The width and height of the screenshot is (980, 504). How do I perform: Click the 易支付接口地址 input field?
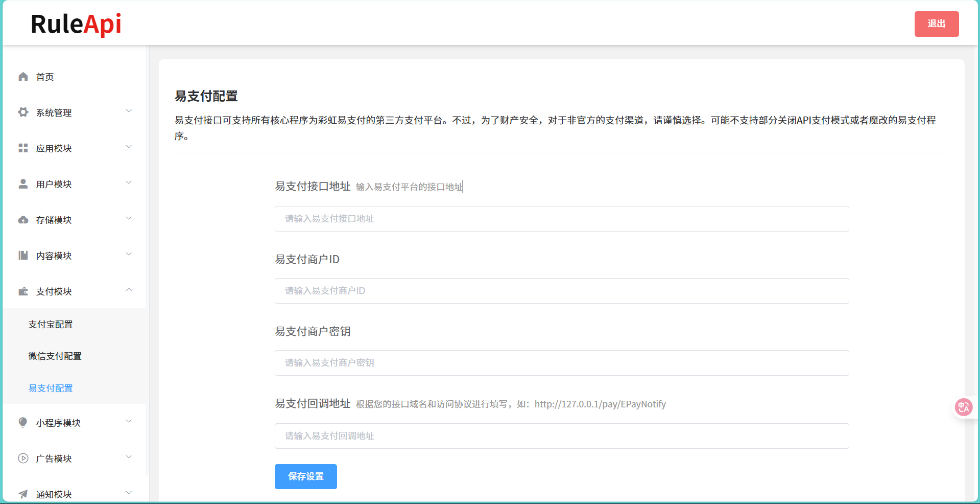[x=561, y=219]
